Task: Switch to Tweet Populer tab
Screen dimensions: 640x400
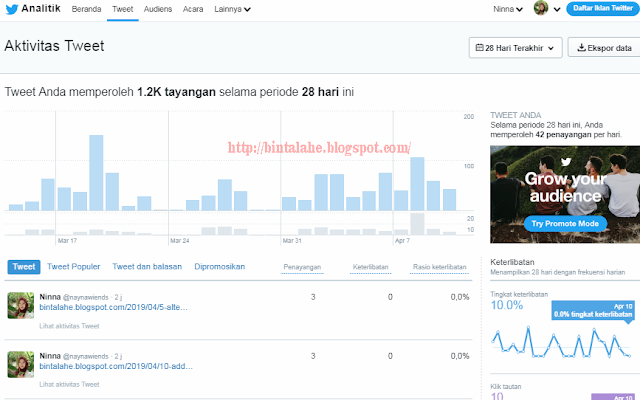Action: pyautogui.click(x=73, y=267)
